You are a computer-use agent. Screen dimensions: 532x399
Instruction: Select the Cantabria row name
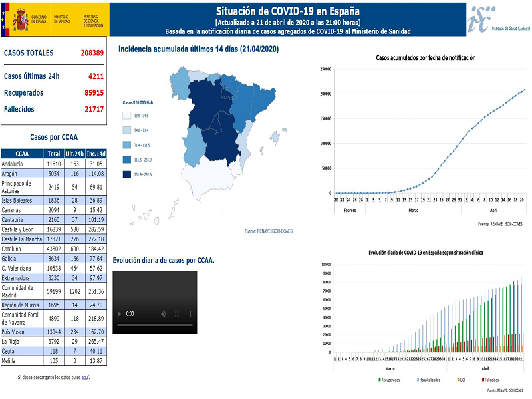(12, 220)
